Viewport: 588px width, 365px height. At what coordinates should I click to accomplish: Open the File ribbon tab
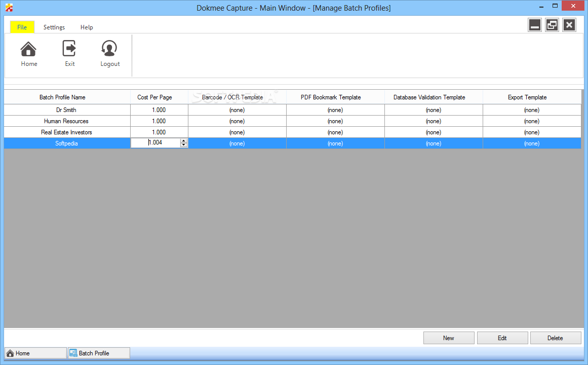pyautogui.click(x=22, y=27)
